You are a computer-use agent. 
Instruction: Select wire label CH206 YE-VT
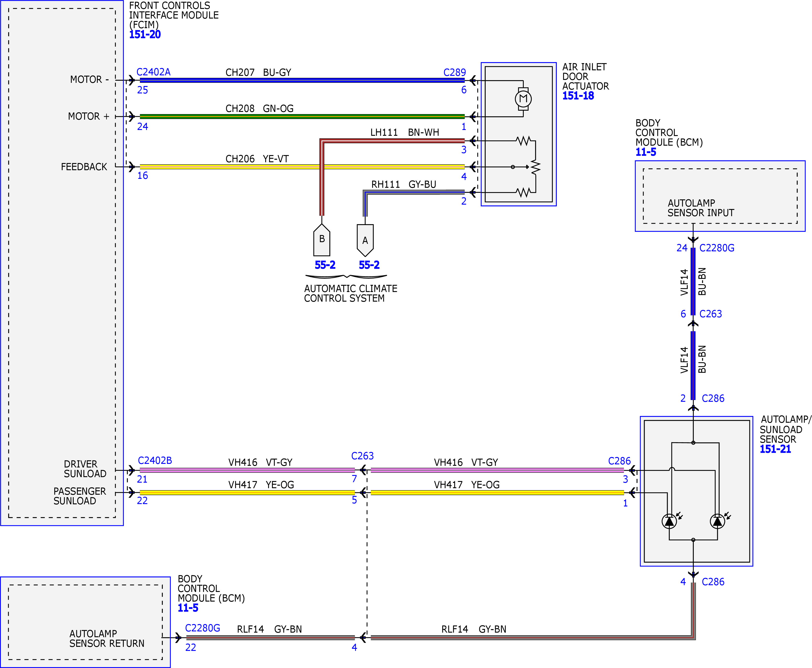[x=257, y=159]
